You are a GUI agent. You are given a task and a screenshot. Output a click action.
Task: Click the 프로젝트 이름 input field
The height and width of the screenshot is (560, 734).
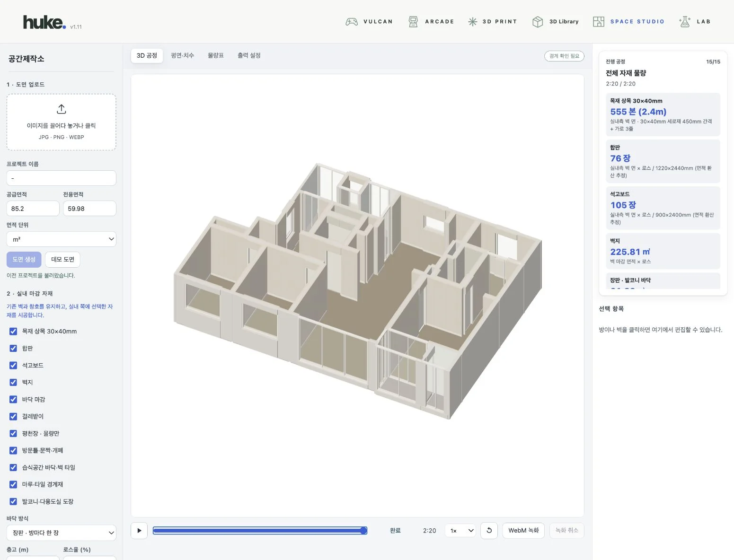[62, 178]
